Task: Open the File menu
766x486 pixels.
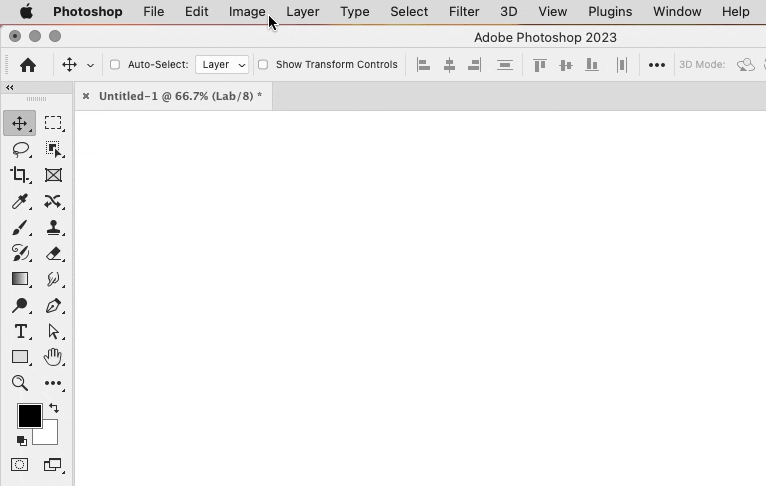Action: point(153,11)
